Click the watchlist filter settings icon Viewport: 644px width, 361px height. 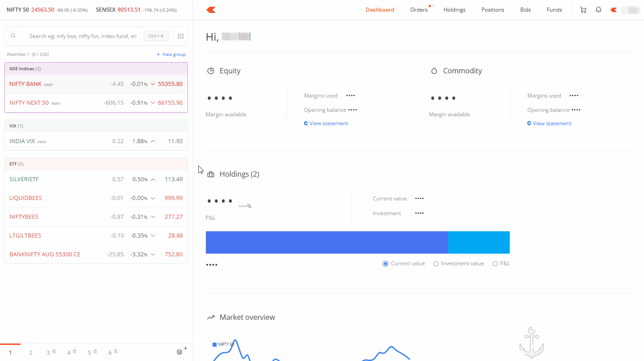click(x=181, y=36)
